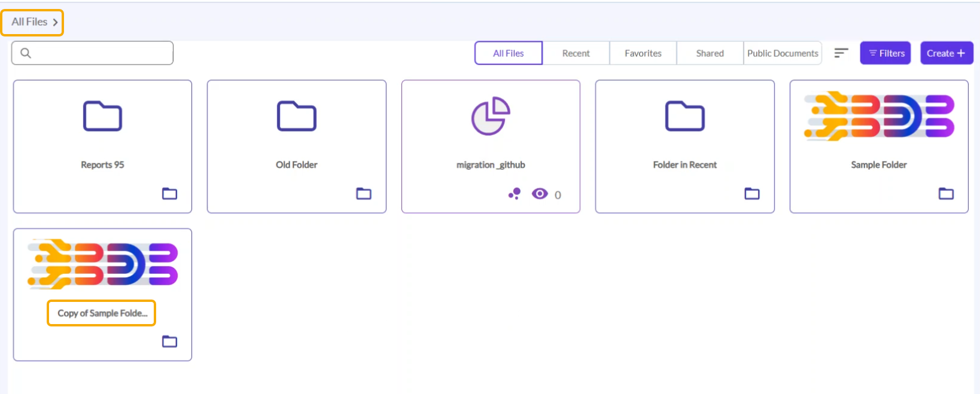The height and width of the screenshot is (394, 980).
Task: Click the share dots icon on migration_github
Action: coord(515,194)
